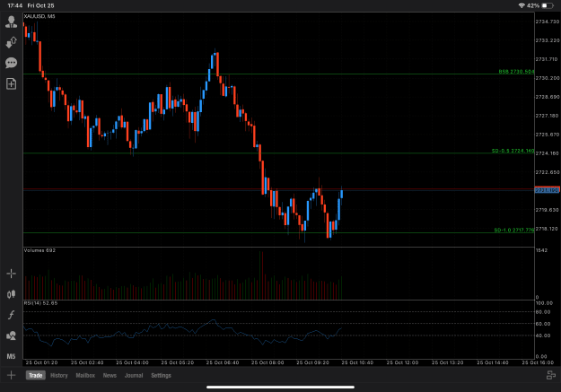Open drawing objects shapes icon
Screen dimensions: 561x392
[11, 335]
